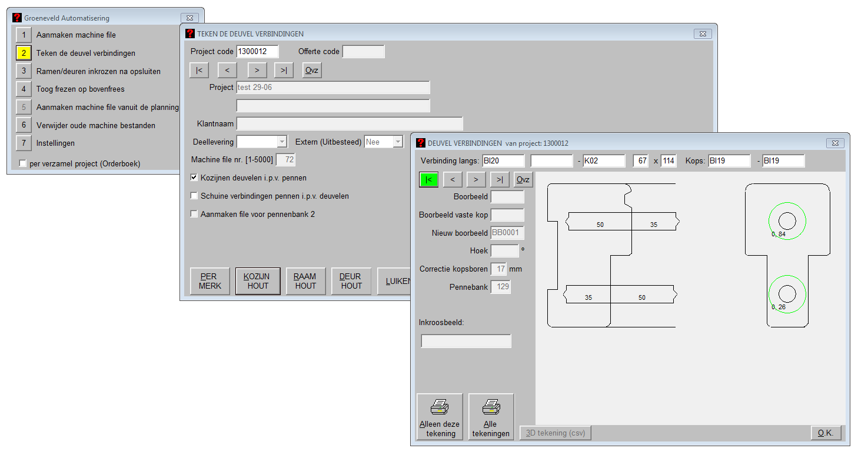Print all drawings via Alle tekeningen

pyautogui.click(x=491, y=417)
